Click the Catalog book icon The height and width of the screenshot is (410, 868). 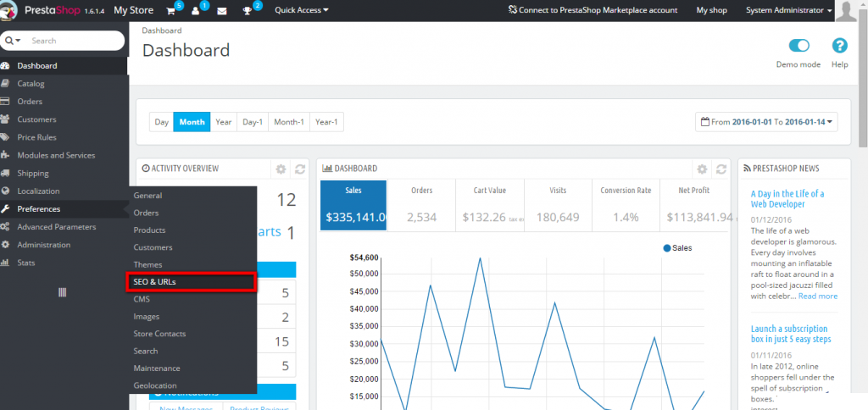pyautogui.click(x=6, y=84)
